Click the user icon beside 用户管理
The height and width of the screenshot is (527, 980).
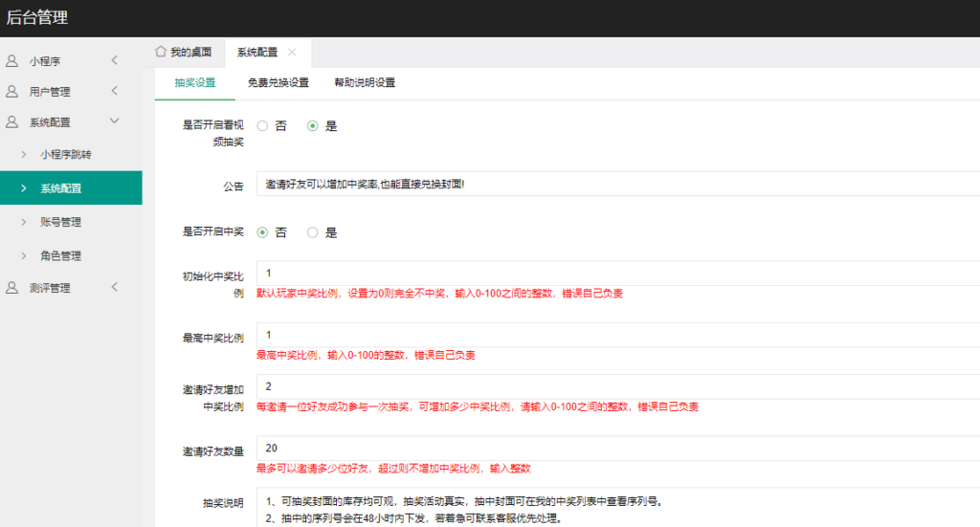[x=11, y=92]
